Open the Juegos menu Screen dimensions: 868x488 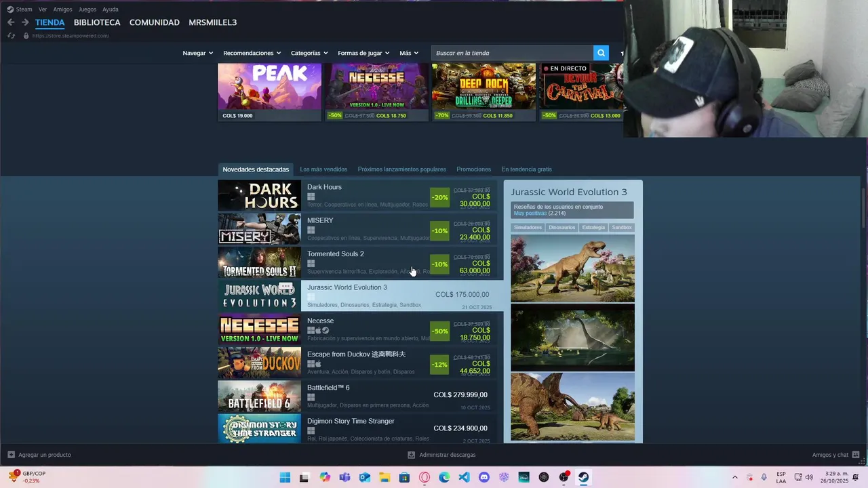[87, 9]
